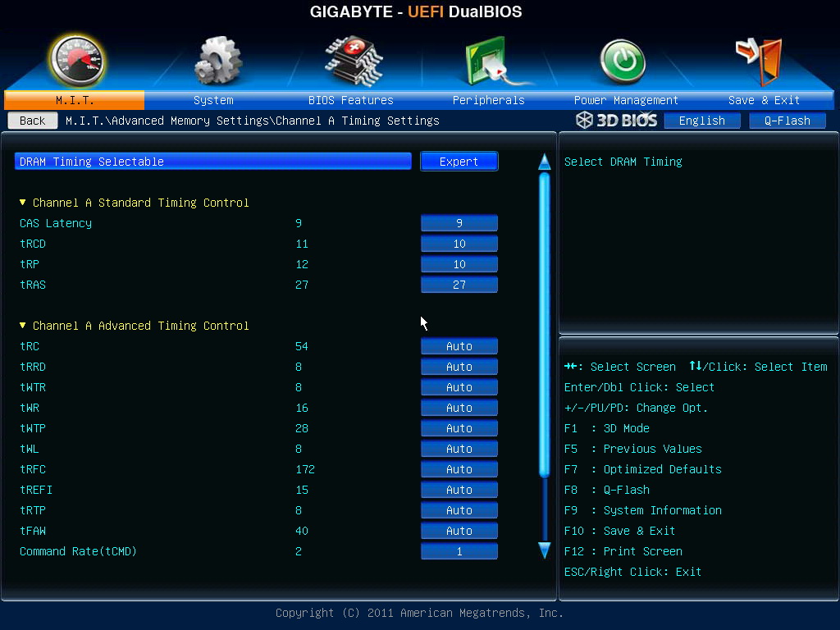Collapse Channel A Standard Timing Control section
840x630 pixels.
tap(22, 203)
